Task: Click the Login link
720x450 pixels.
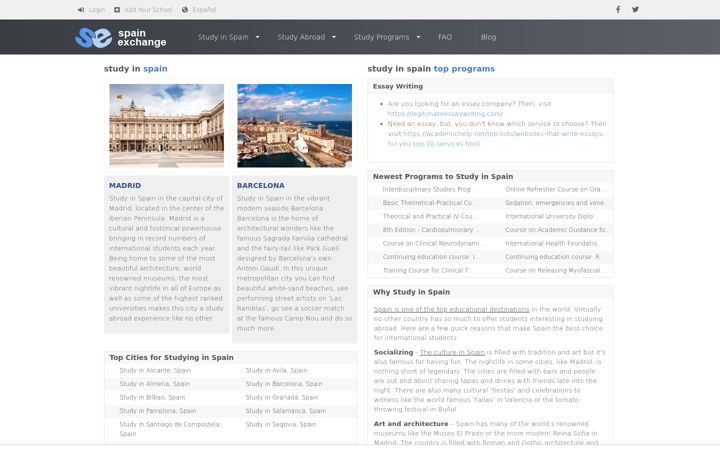Action: [x=96, y=10]
